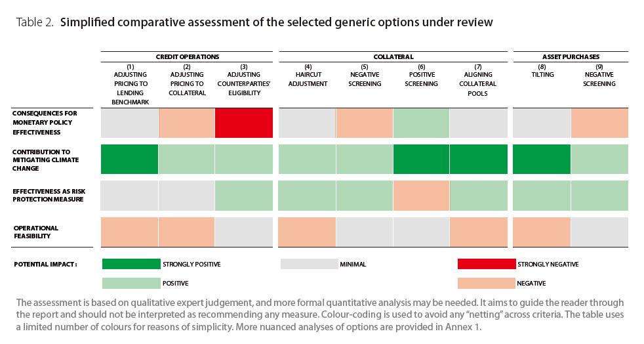Screen dimensions: 644x344
Task: Click the Strongly Negative red legend swatch
Action: point(487,264)
